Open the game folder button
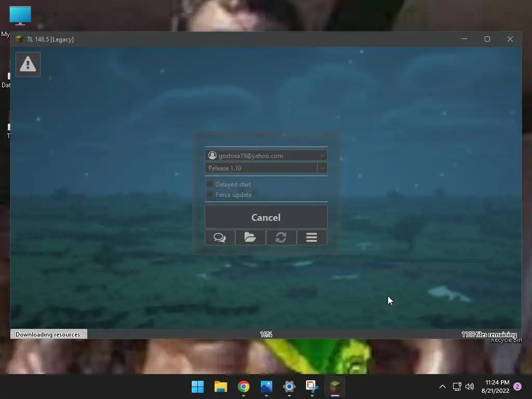Image resolution: width=532 pixels, height=399 pixels. pyautogui.click(x=250, y=237)
